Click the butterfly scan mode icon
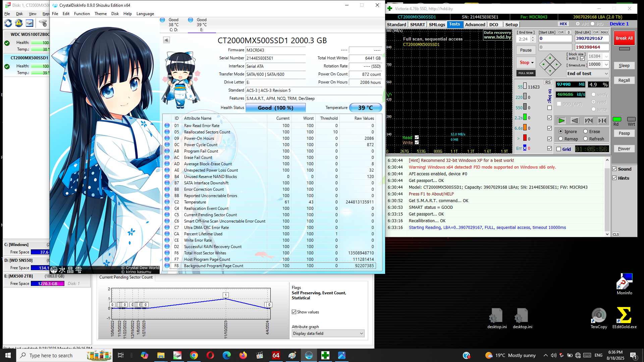The width and height of the screenshot is (644, 362). 602,121
